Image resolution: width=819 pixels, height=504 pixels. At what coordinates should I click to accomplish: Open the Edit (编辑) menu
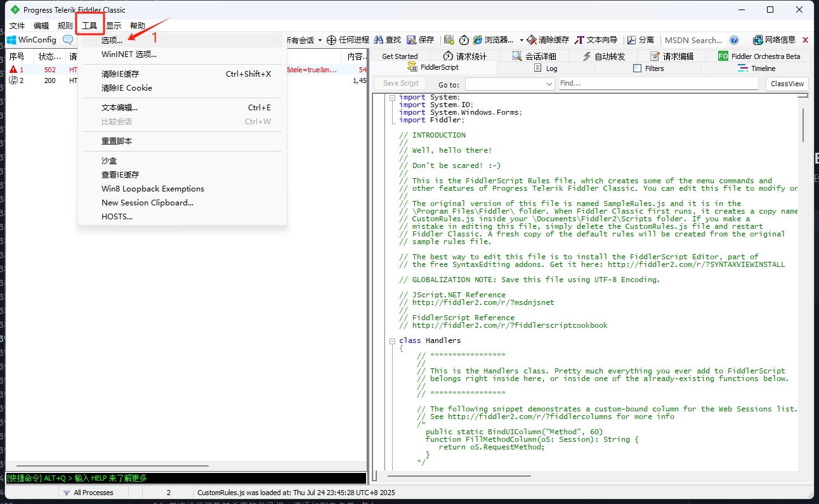41,26
